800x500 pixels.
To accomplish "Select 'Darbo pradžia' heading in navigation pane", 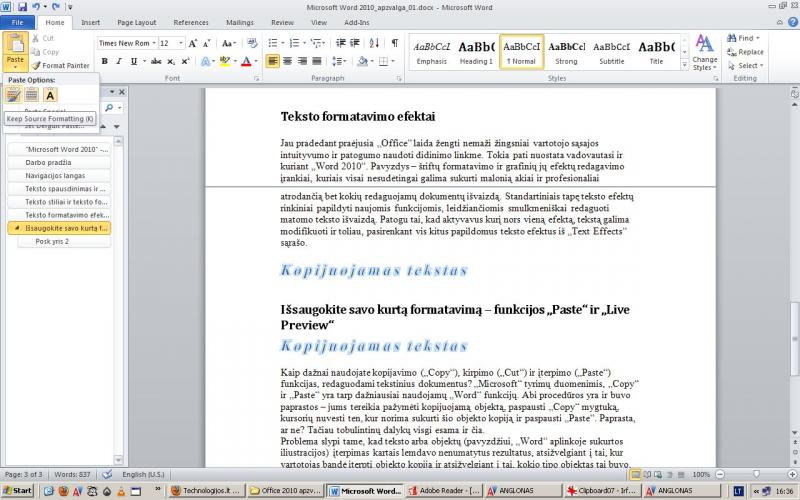I will 59,162.
